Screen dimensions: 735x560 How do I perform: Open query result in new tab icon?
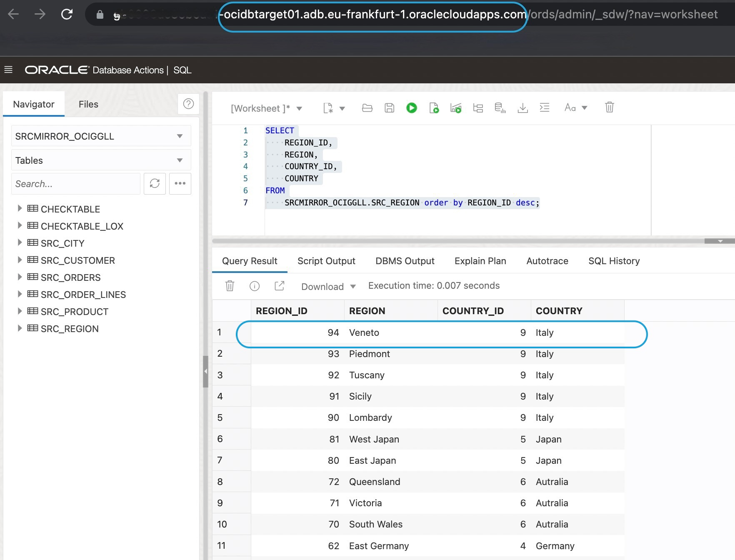280,286
